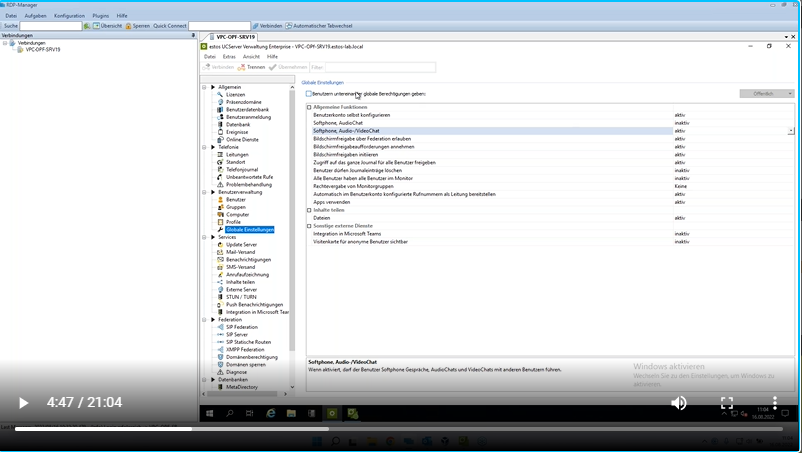Screen dimensions: 802x453
Task: Open the Telefonjournal tree entry
Action: click(242, 170)
